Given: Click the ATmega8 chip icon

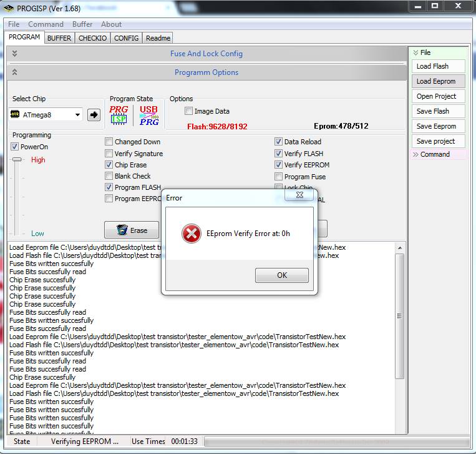Looking at the screenshot, I should pos(15,114).
